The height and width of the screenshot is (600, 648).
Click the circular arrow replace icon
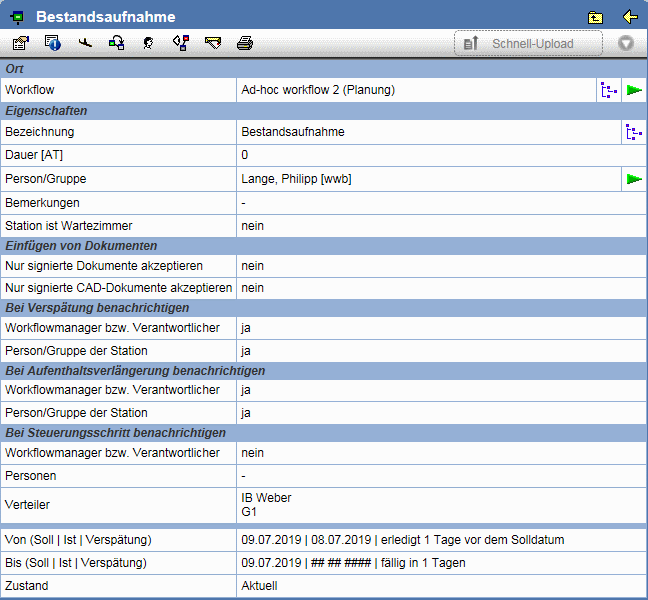[117, 43]
